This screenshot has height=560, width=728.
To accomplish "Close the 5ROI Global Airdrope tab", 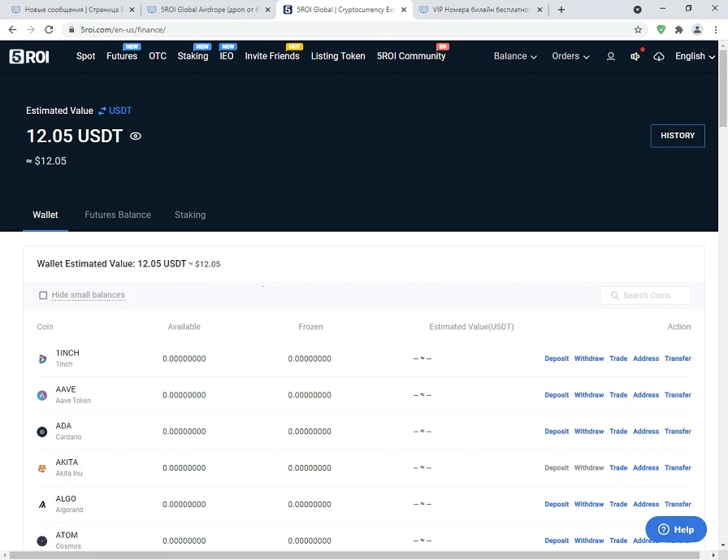I will click(x=267, y=9).
